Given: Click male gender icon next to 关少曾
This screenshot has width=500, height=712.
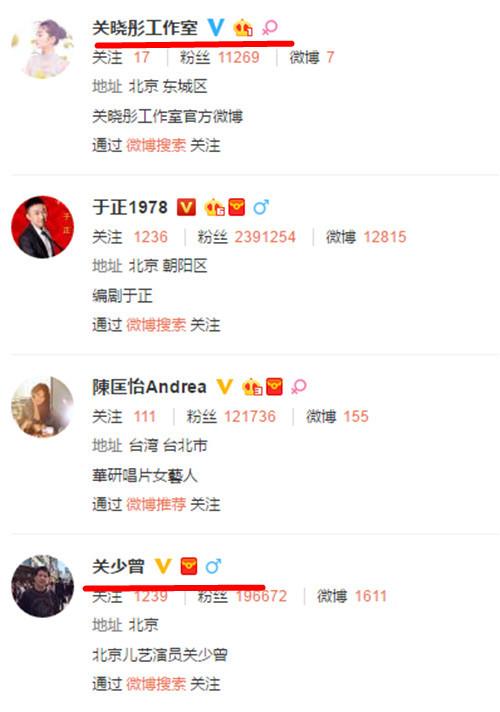Looking at the screenshot, I should click(213, 566).
